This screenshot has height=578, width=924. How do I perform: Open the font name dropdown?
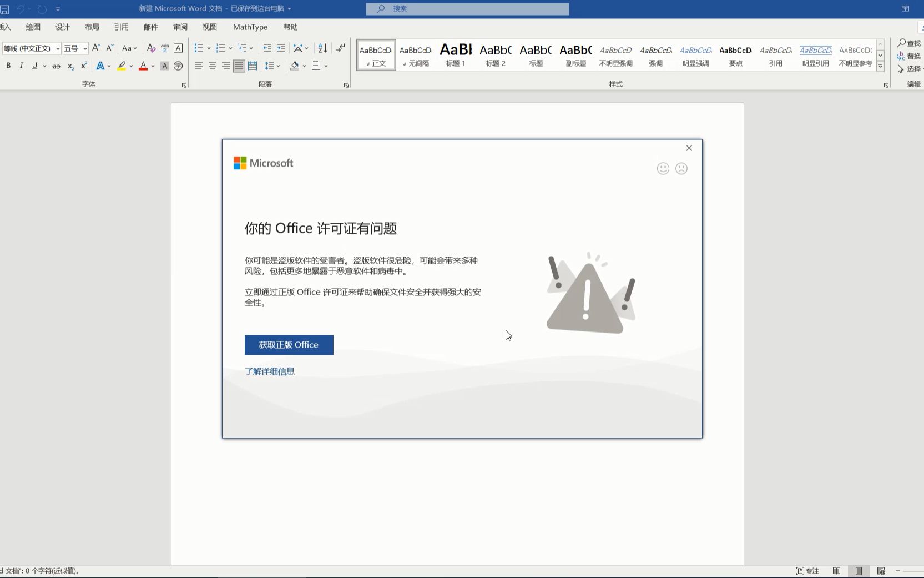click(x=57, y=48)
